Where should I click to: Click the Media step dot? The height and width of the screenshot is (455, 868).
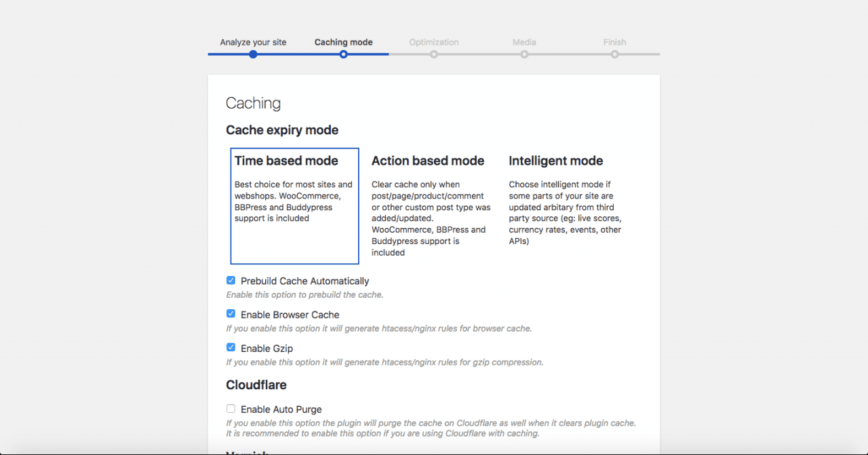[524, 54]
